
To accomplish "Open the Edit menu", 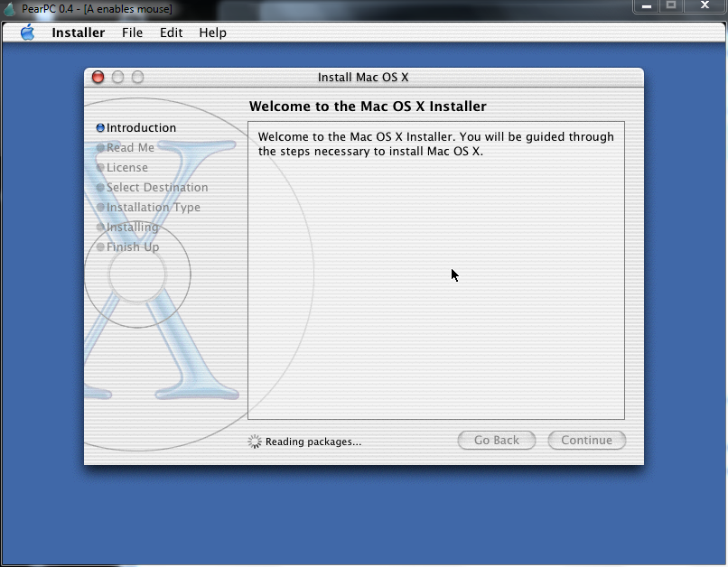I will click(x=171, y=33).
